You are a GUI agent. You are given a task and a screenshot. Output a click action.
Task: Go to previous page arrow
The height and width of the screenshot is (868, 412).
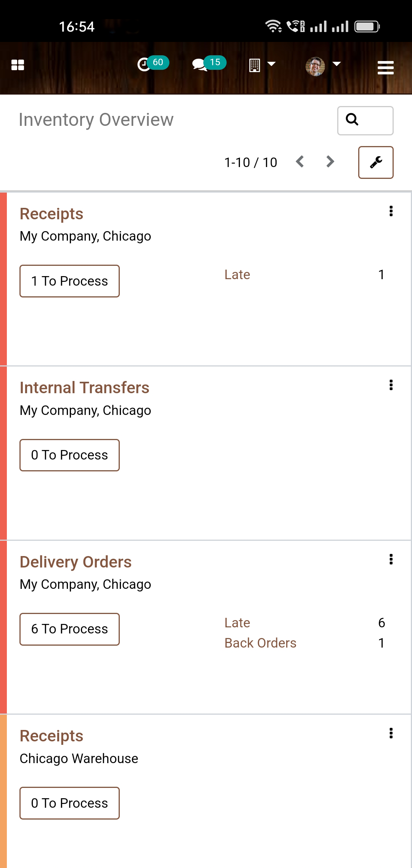pos(300,162)
